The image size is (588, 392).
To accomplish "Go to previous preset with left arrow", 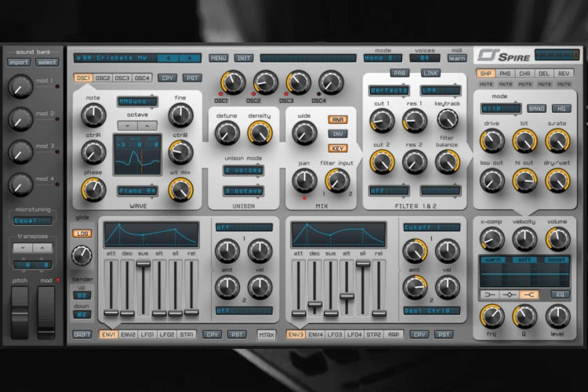I will tap(168, 58).
